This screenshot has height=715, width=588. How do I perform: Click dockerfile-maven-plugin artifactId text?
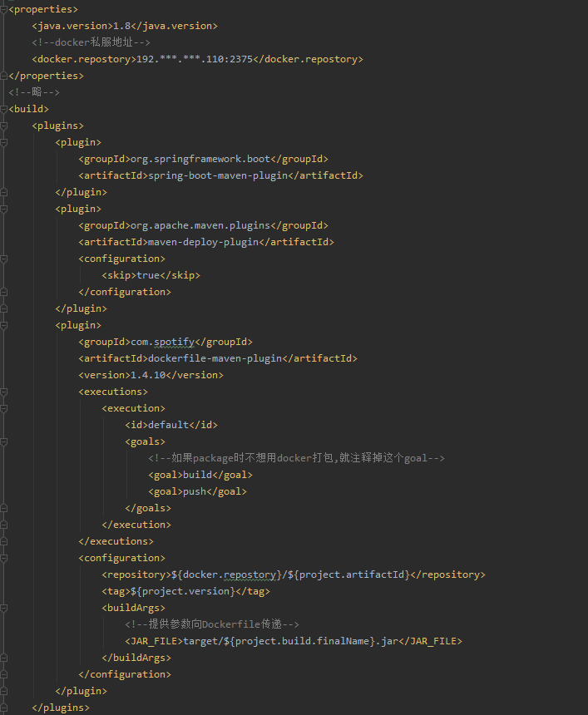pos(215,358)
